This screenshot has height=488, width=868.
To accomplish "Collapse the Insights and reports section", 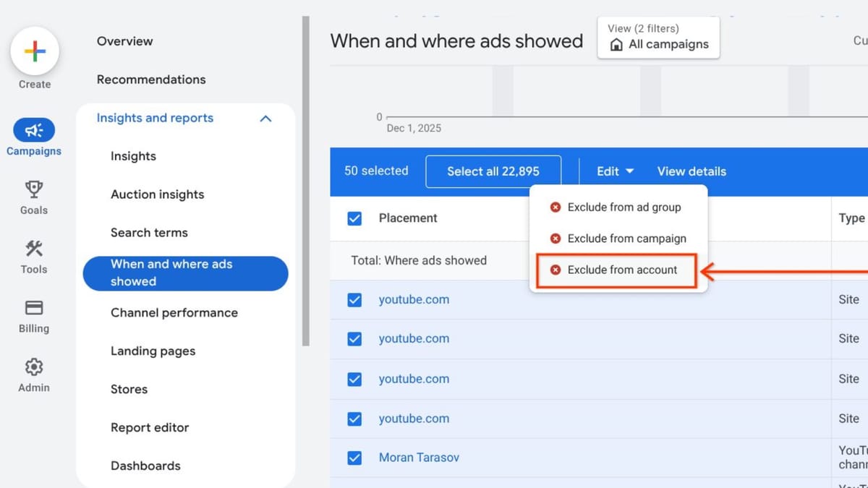I will pos(266,118).
